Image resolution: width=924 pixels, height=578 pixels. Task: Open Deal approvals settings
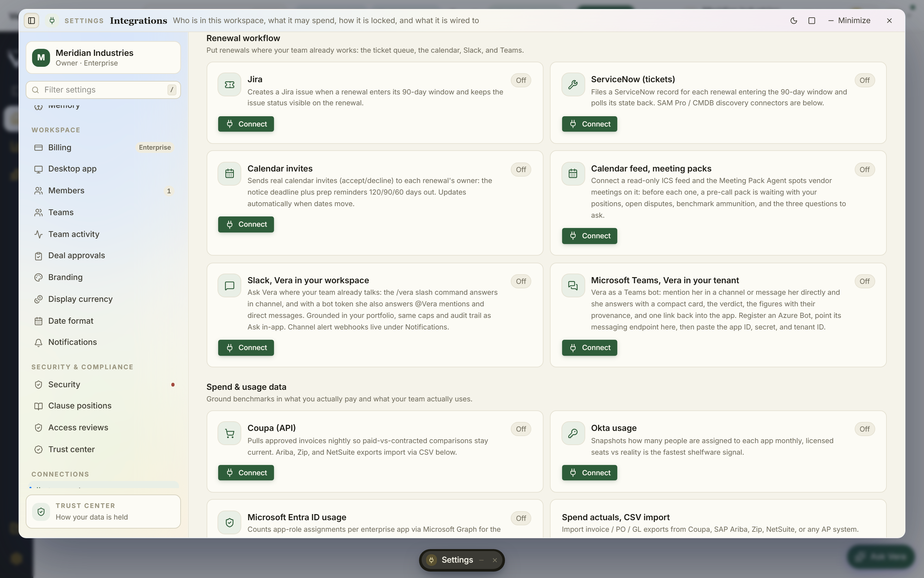[x=103, y=256]
